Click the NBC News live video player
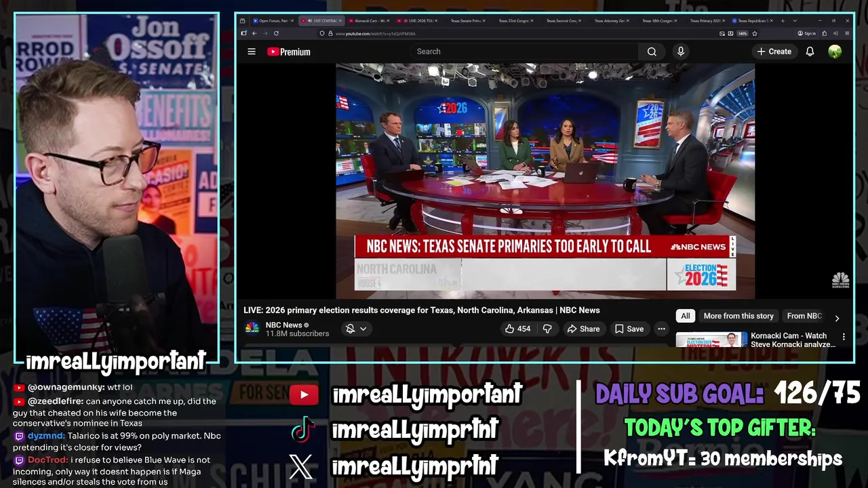 pos(545,181)
